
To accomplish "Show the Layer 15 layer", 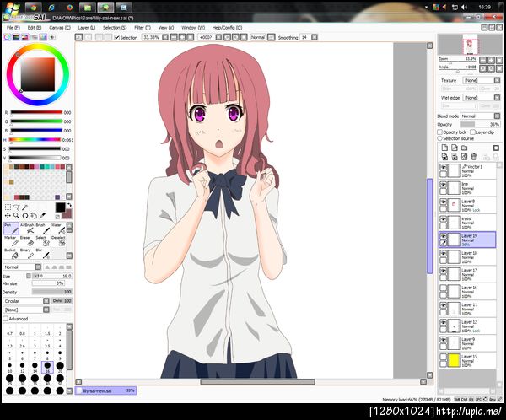I will click(444, 357).
